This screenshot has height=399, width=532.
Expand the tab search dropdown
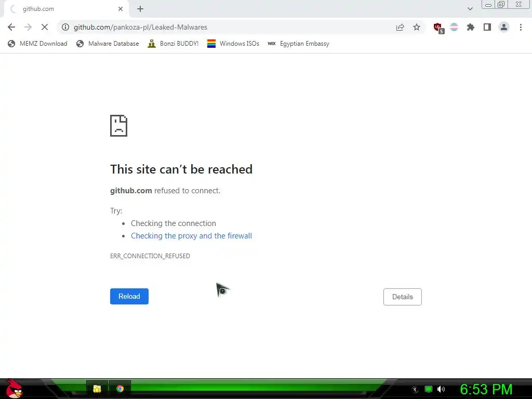470,9
